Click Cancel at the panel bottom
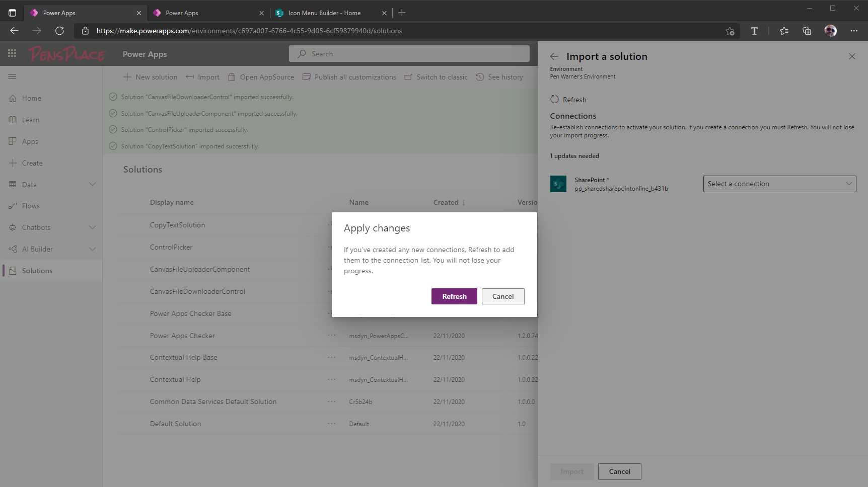This screenshot has width=868, height=487. (619, 471)
